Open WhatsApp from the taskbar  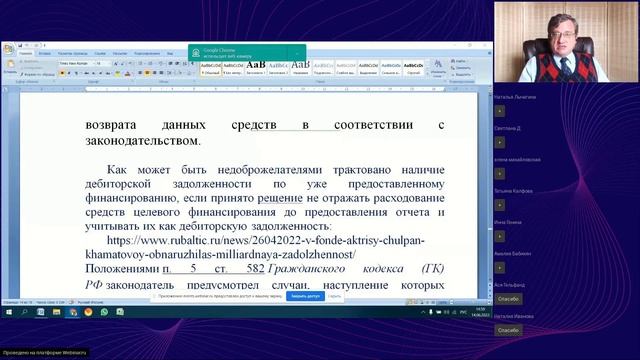(x=104, y=312)
